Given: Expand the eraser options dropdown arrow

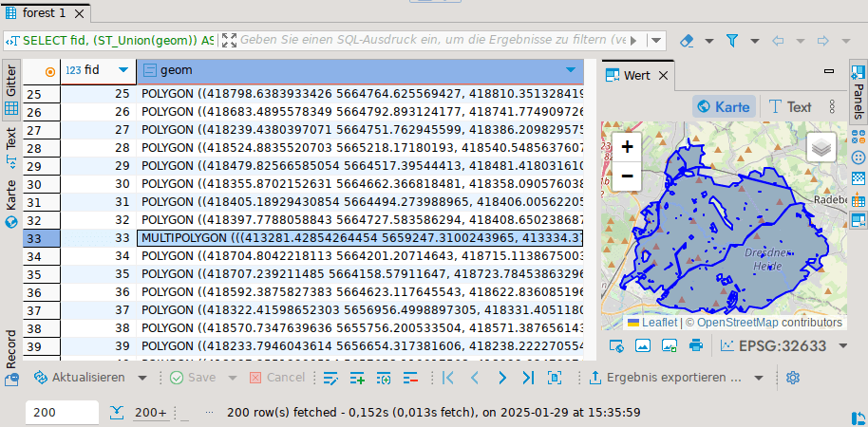Looking at the screenshot, I should pyautogui.click(x=709, y=41).
